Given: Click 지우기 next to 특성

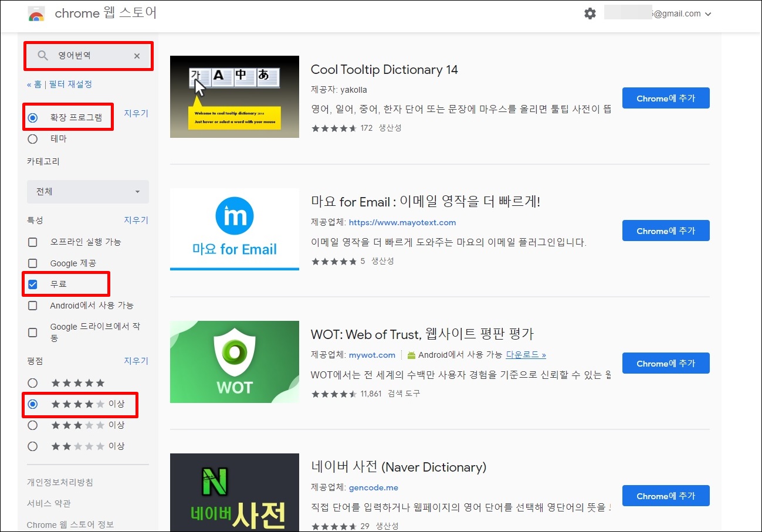Looking at the screenshot, I should [x=136, y=220].
